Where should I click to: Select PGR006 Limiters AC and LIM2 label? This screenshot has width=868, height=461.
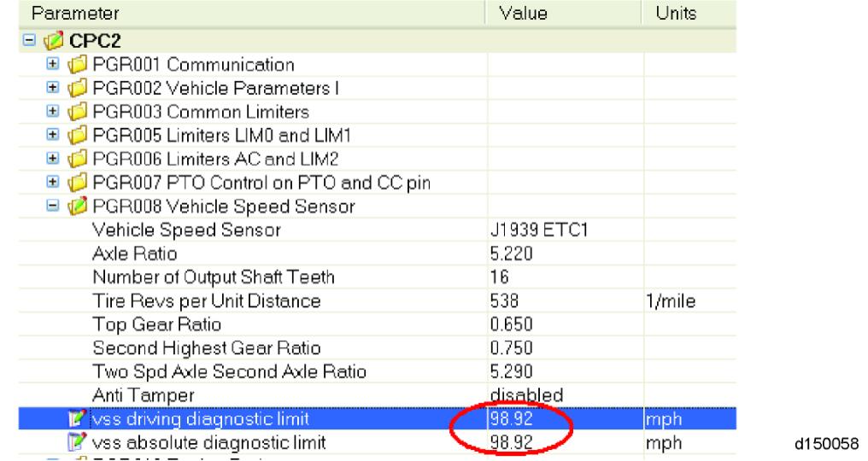click(215, 159)
